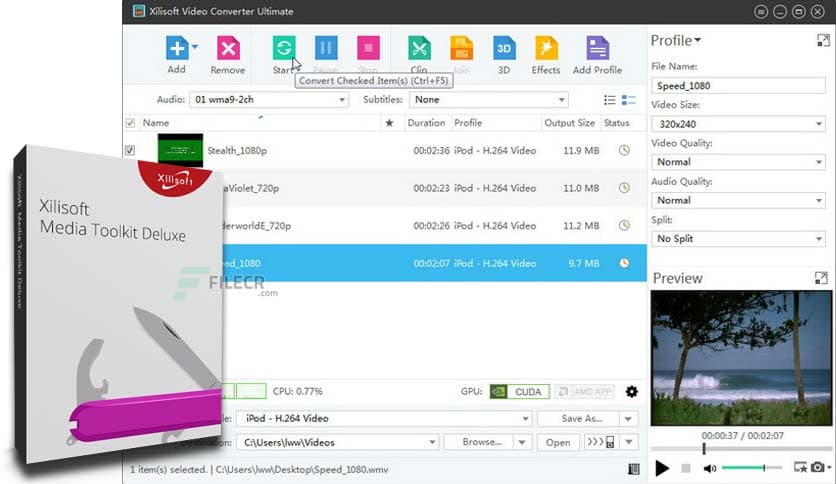
Task: Toggle AMD APP GPU acceleration
Action: (585, 392)
